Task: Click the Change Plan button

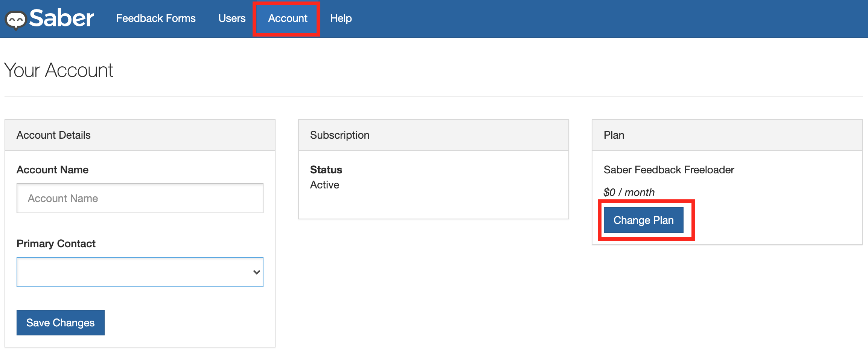Action: tap(643, 220)
